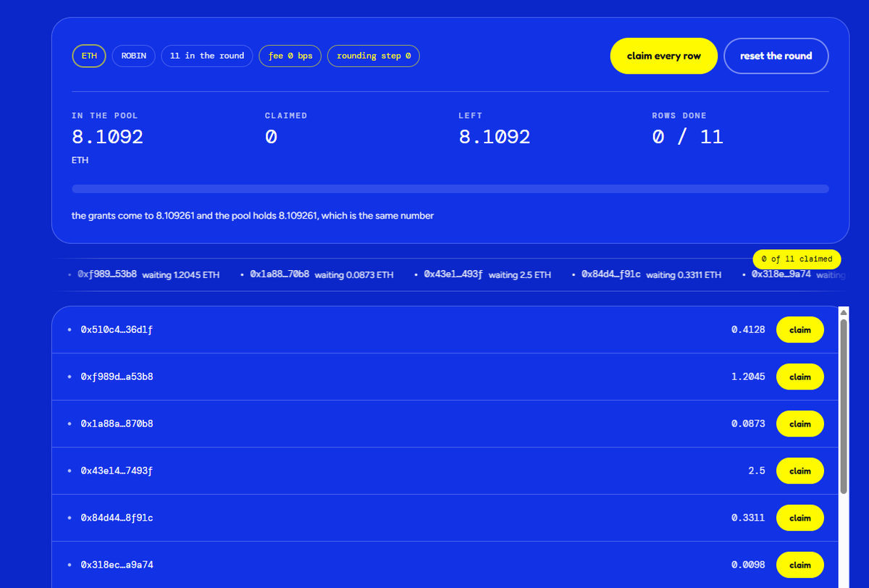869x588 pixels.
Task: Claim 0.4128 for address 0x510c4…36d1f
Action: pos(800,329)
